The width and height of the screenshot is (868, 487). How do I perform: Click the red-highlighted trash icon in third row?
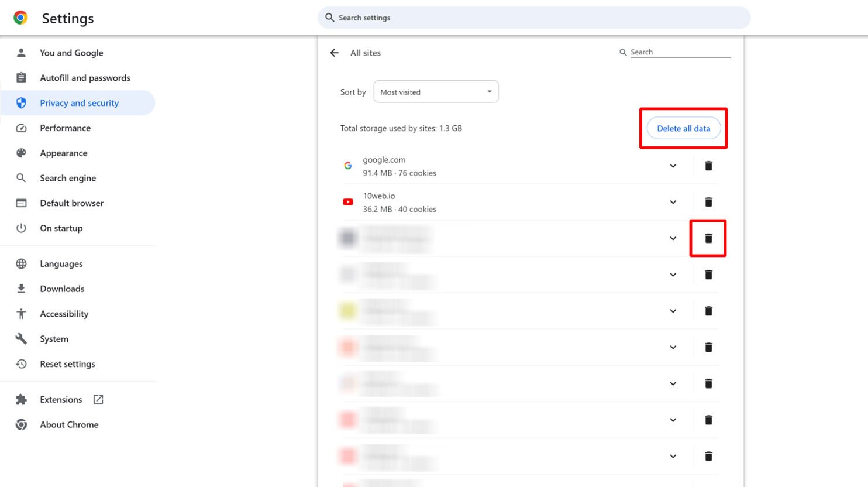click(x=708, y=238)
